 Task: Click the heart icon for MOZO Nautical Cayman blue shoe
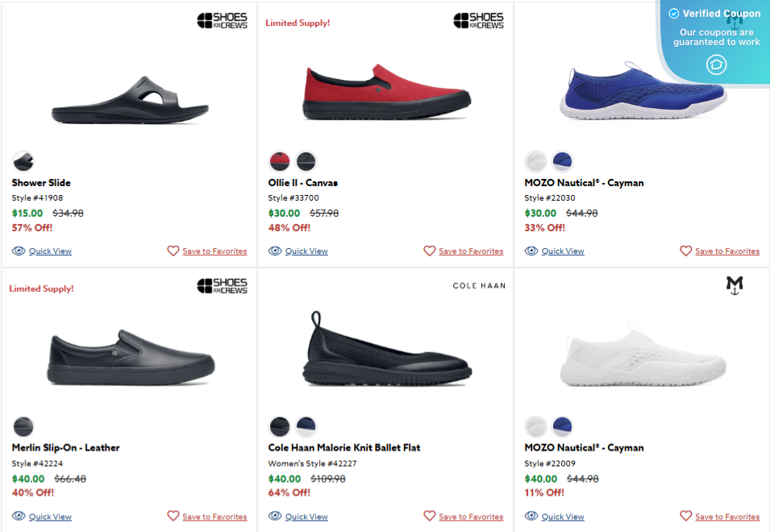pos(686,251)
